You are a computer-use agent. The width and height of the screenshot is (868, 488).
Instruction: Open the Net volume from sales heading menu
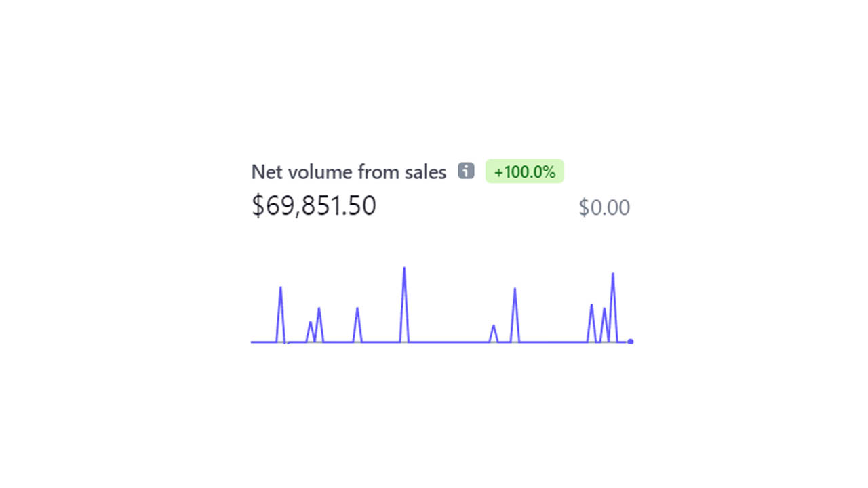tap(349, 172)
